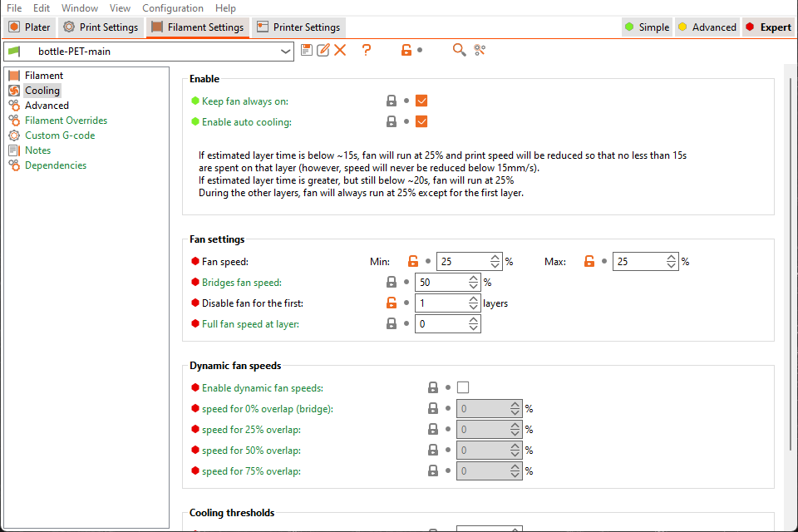The image size is (798, 532).
Task: Click unlock icon for Disable fan for the first
Action: pos(392,303)
